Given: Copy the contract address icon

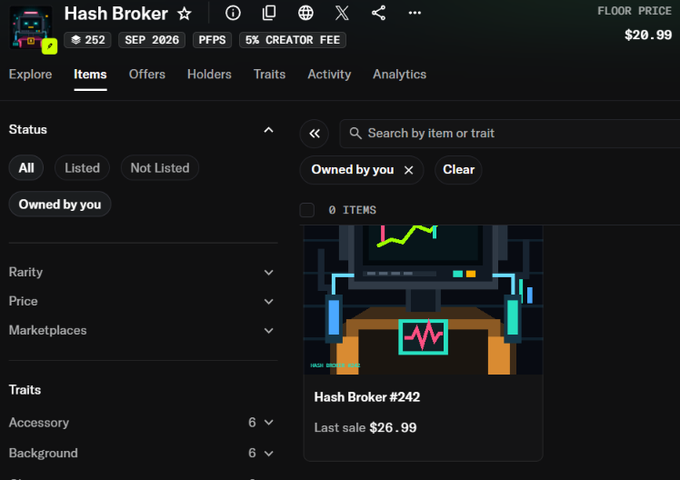Looking at the screenshot, I should click(269, 13).
